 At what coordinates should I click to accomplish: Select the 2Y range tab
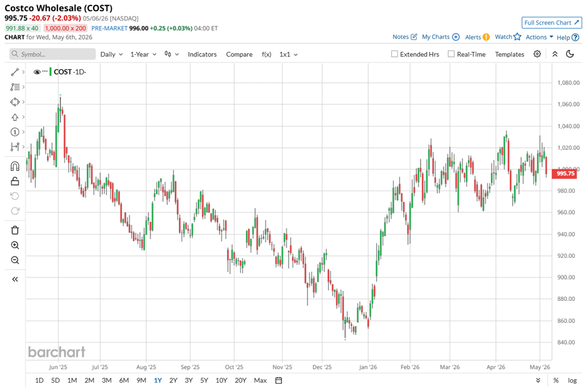click(173, 380)
